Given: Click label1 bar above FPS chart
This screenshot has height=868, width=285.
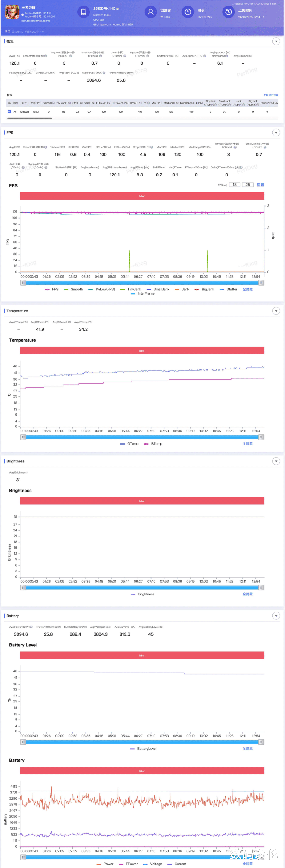Looking at the screenshot, I should pyautogui.click(x=142, y=196).
